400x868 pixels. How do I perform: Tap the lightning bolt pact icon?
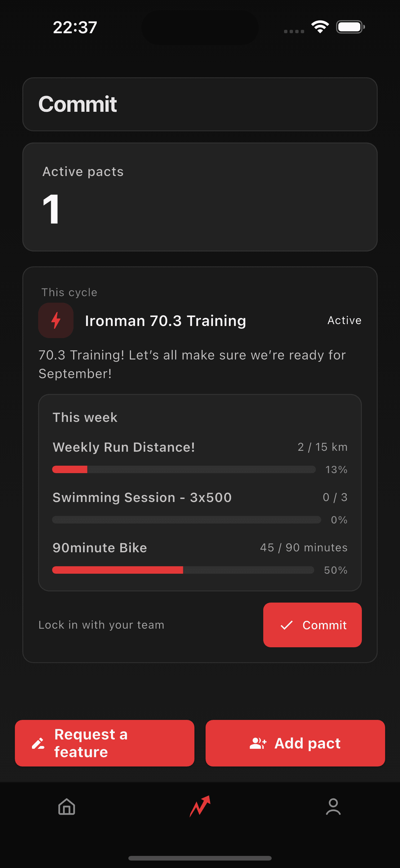56,320
